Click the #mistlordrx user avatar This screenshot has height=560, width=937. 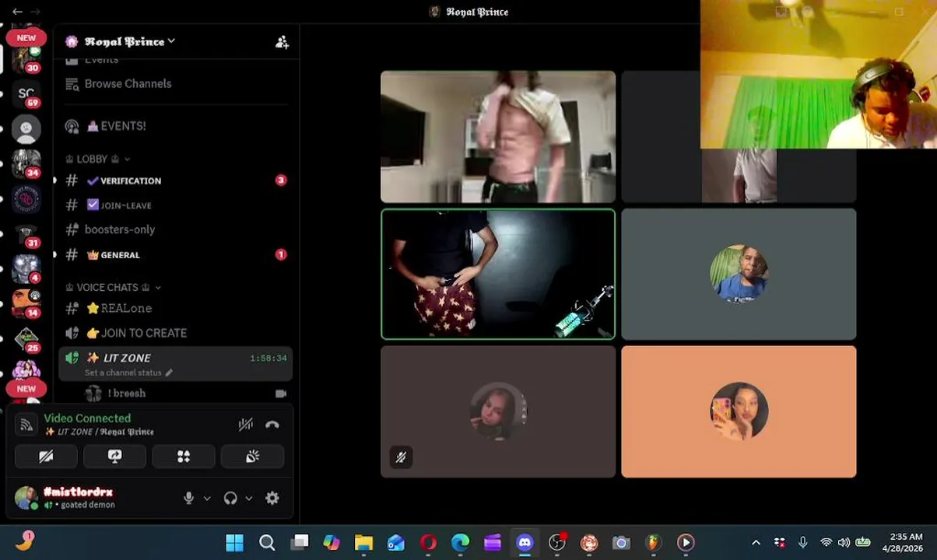pyautogui.click(x=26, y=498)
